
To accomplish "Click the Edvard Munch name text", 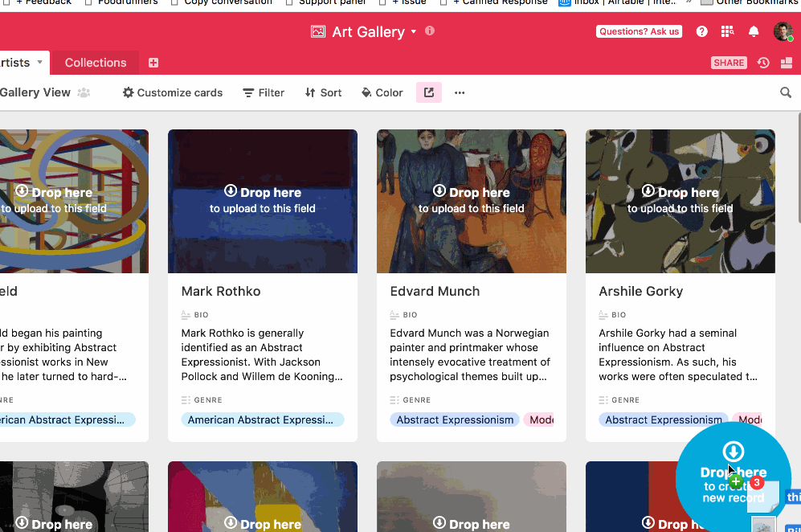I will click(435, 291).
